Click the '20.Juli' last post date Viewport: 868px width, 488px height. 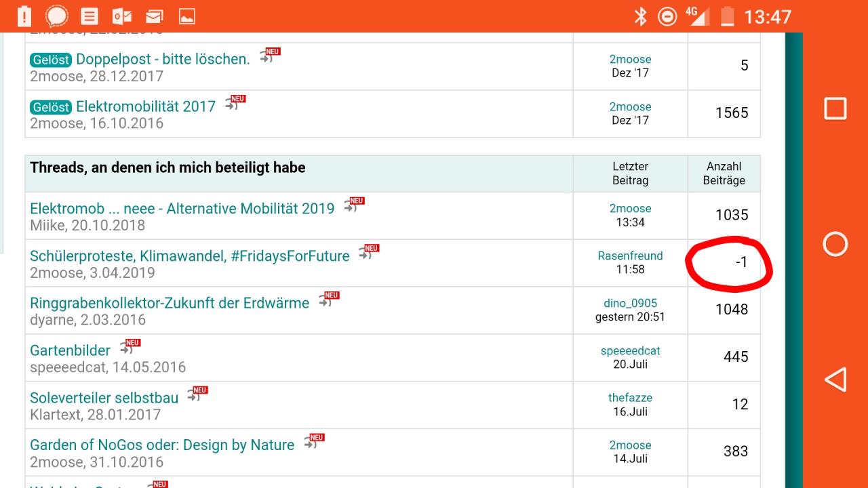(x=630, y=365)
